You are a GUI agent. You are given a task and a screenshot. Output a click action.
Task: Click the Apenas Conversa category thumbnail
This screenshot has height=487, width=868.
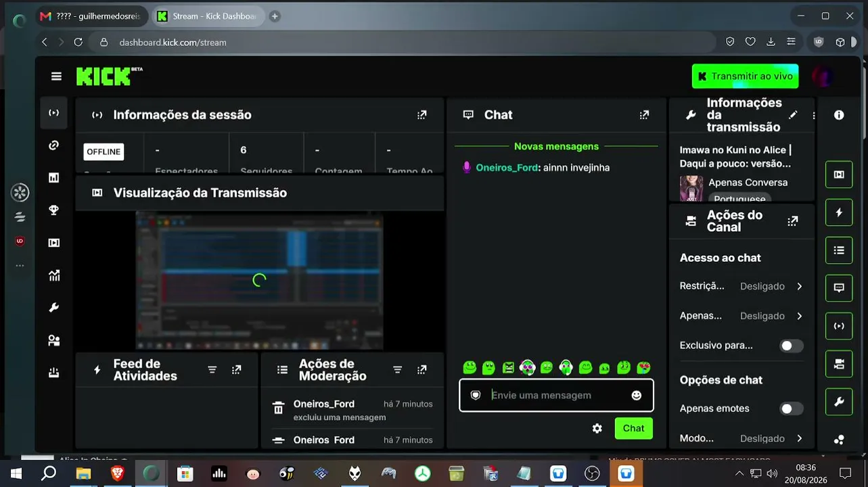pyautogui.click(x=691, y=189)
